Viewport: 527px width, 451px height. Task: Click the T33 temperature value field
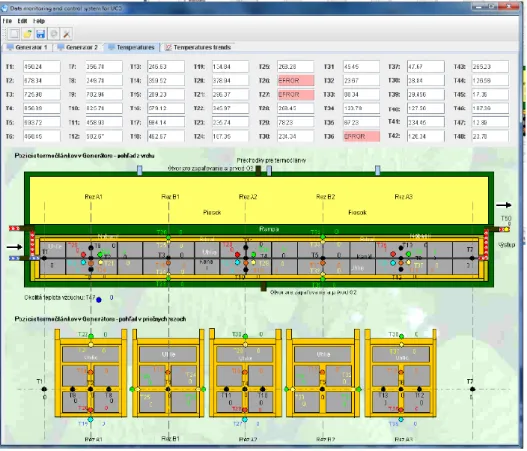point(361,94)
